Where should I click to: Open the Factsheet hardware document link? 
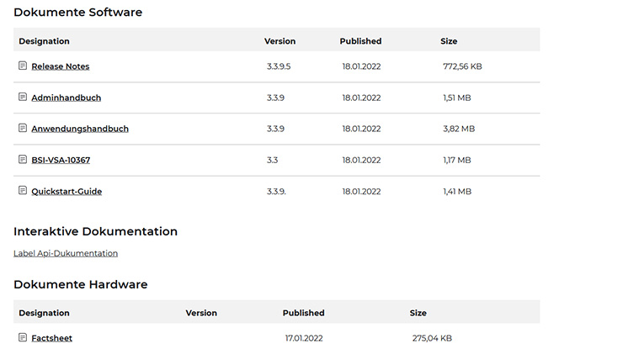click(x=51, y=338)
